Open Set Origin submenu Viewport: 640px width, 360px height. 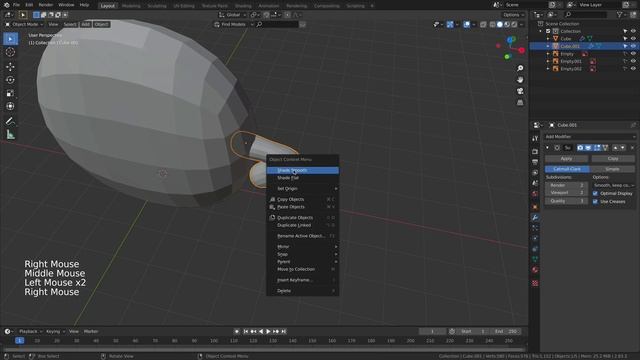(x=302, y=189)
